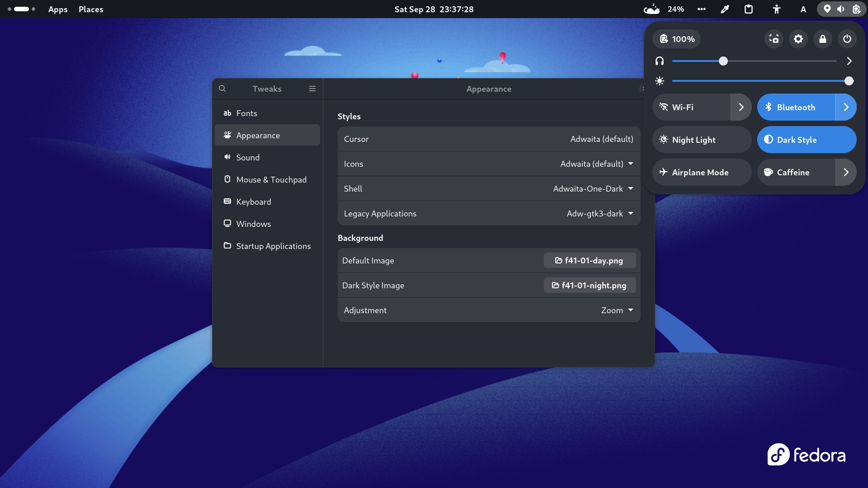This screenshot has width=868, height=488.
Task: Open the clipboard icon in top bar
Action: pyautogui.click(x=749, y=9)
